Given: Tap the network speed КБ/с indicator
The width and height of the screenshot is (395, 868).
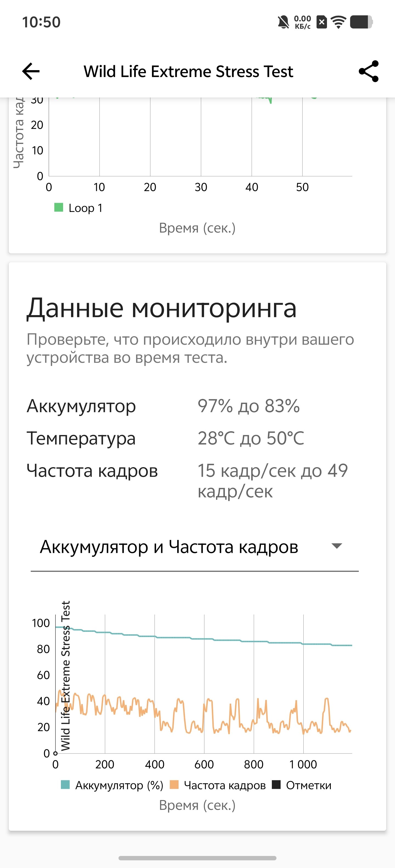Looking at the screenshot, I should point(303,22).
